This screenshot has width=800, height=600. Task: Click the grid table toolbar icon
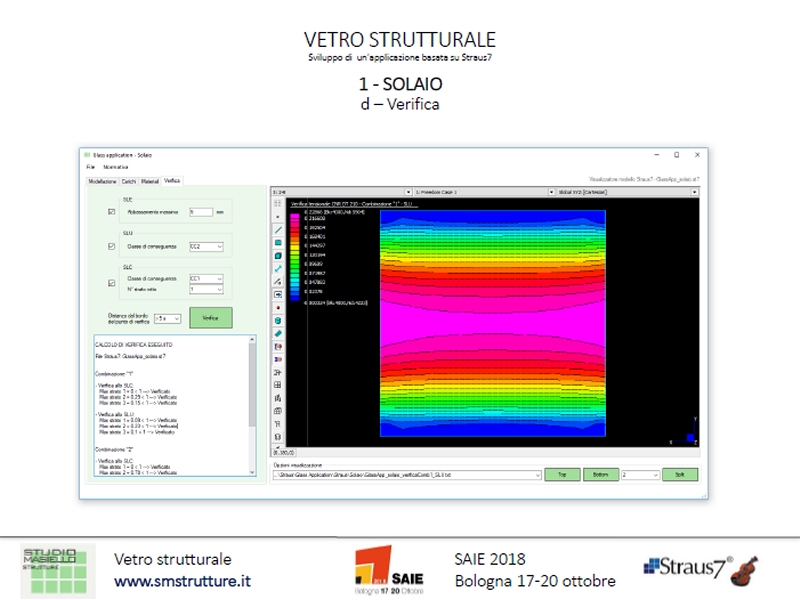[277, 385]
